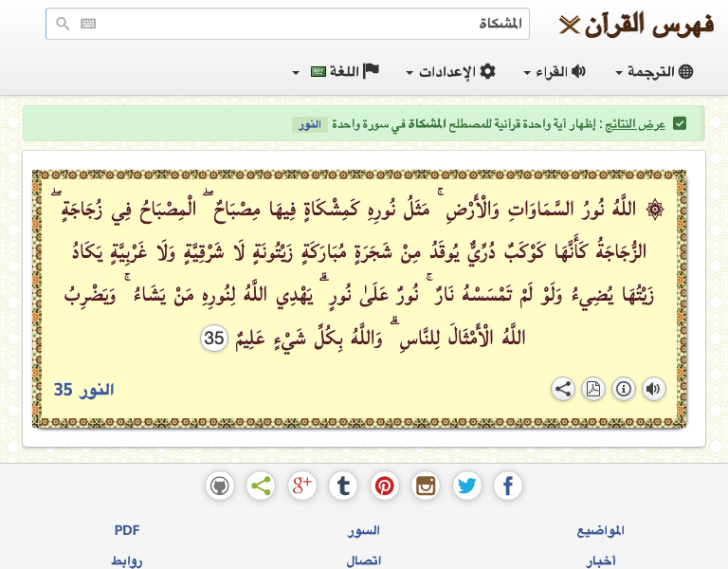
Task: Play audio recitation of the verse
Action: pos(653,389)
